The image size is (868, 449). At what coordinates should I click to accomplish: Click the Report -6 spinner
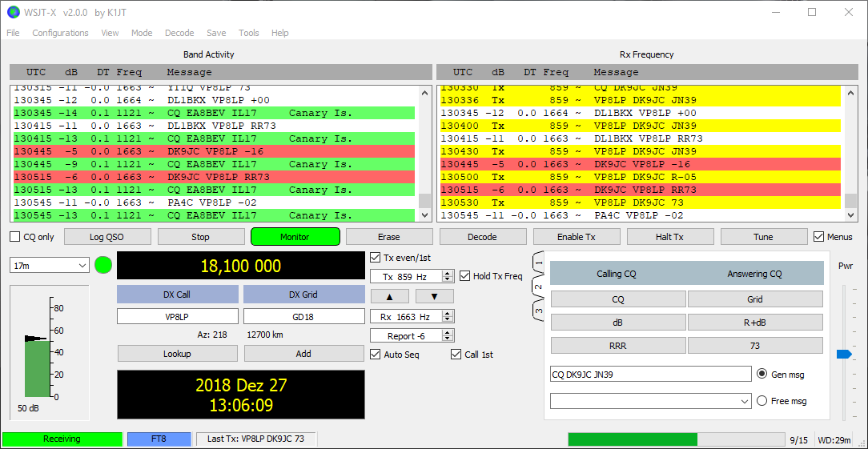(x=412, y=336)
